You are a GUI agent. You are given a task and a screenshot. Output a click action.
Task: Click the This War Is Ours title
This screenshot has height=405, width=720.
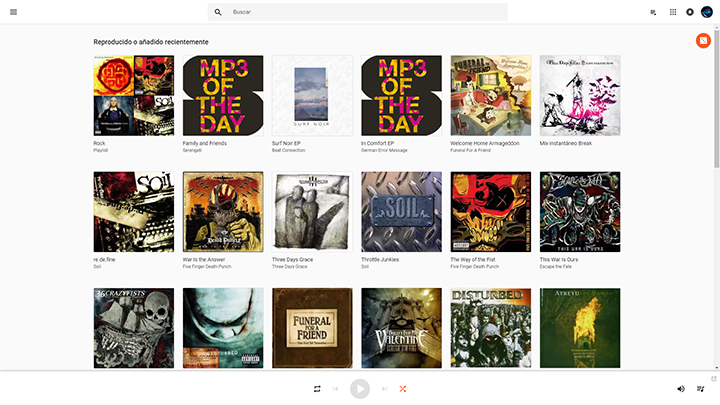click(x=559, y=259)
